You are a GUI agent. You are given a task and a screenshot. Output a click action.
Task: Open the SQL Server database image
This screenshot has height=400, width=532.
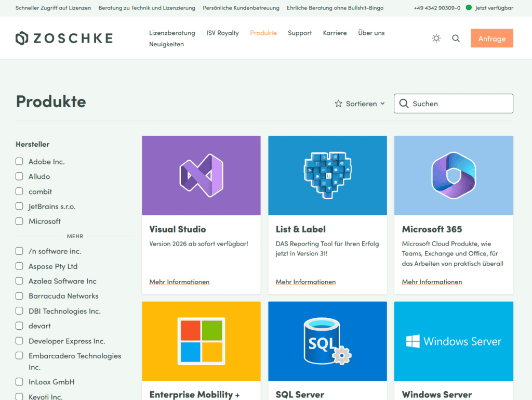[x=327, y=341]
